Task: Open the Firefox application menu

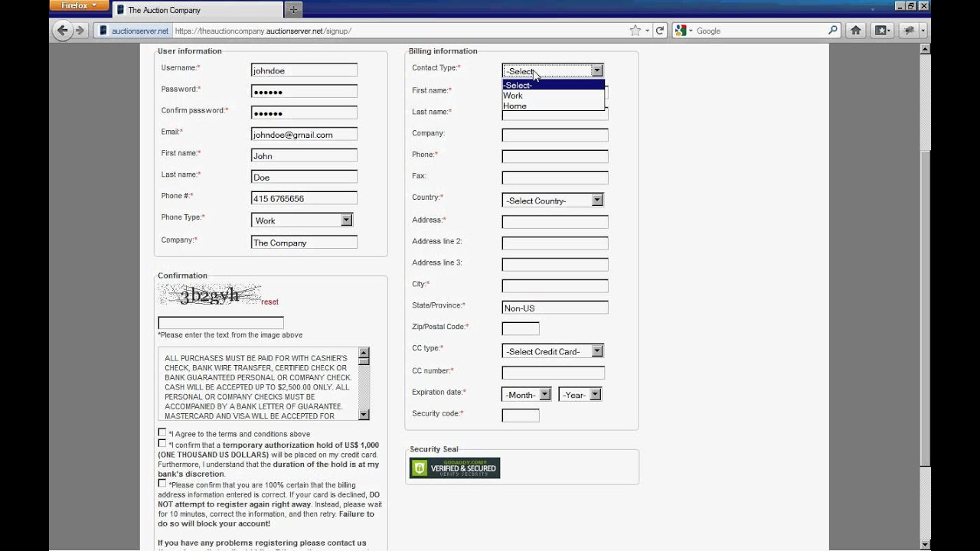Action: coord(79,5)
